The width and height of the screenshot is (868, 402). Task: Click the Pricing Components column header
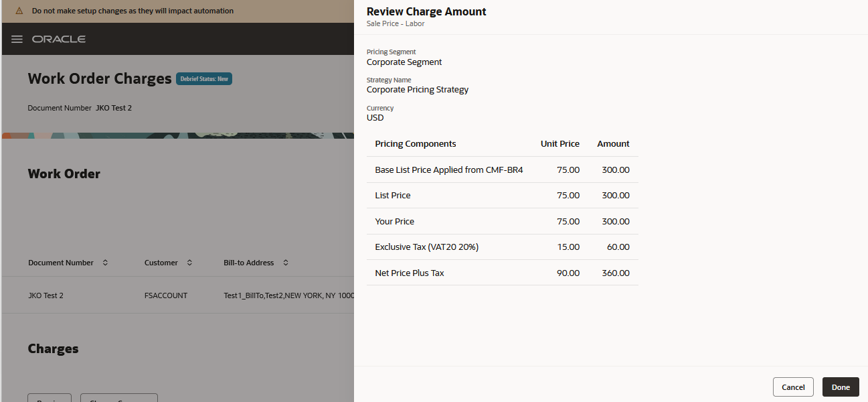tap(416, 144)
